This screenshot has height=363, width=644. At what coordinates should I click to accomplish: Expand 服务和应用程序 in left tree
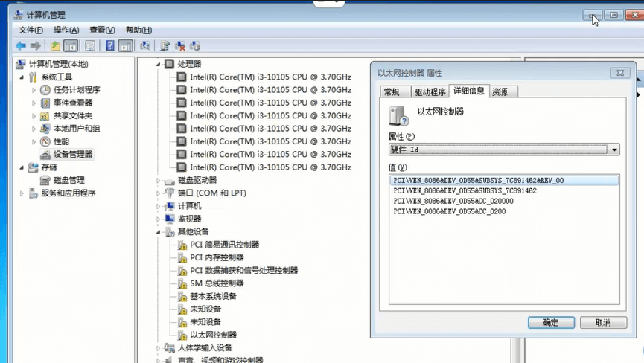[22, 193]
